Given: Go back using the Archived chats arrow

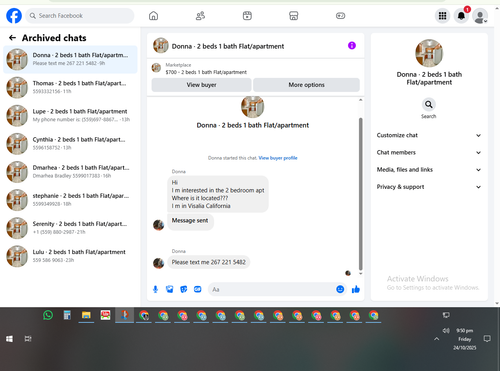Looking at the screenshot, I should pyautogui.click(x=12, y=38).
